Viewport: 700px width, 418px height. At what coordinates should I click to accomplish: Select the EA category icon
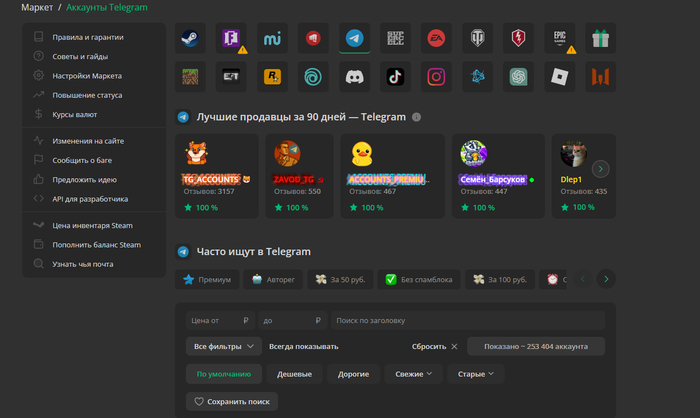436,38
